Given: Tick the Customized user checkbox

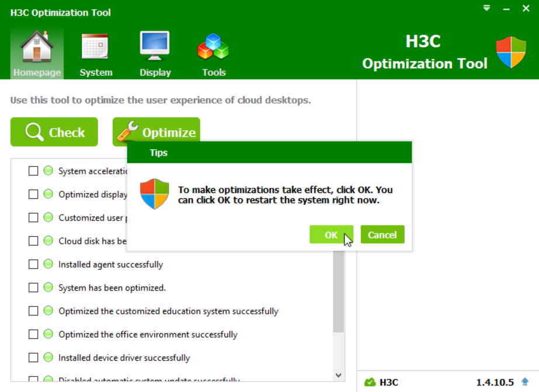Looking at the screenshot, I should tap(33, 217).
